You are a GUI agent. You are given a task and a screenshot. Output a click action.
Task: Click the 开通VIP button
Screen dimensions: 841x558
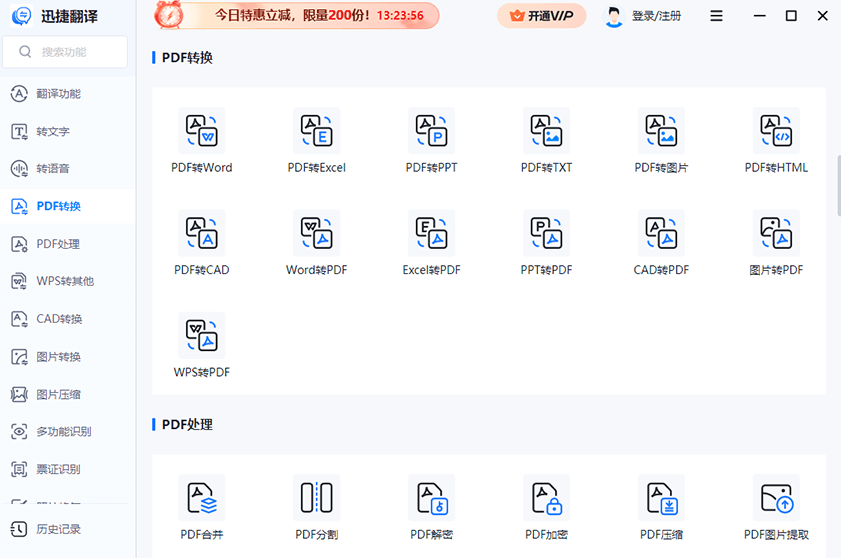pyautogui.click(x=541, y=16)
